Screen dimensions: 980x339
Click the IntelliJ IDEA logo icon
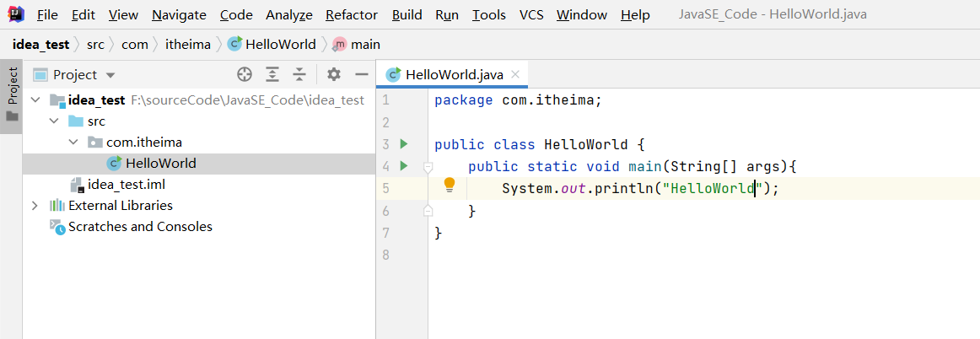click(x=16, y=13)
